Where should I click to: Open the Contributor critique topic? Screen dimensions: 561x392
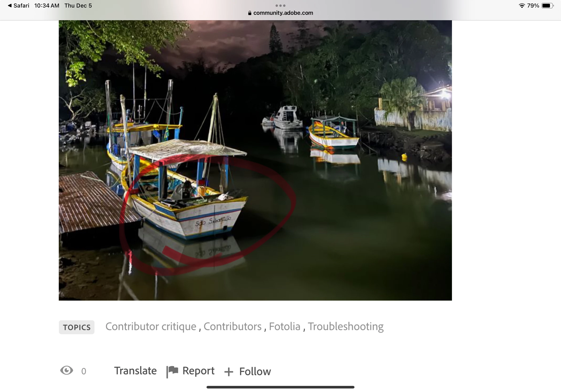coord(151,326)
